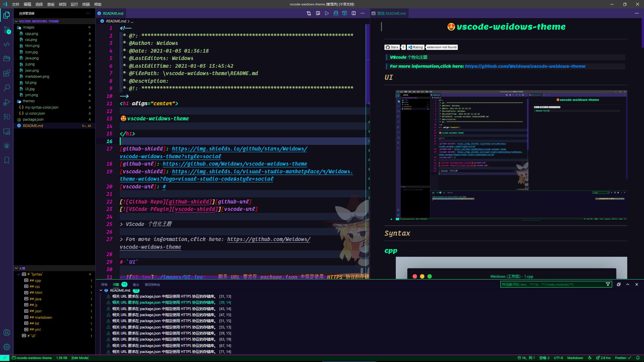Click the GitHub repo link in preview
The width and height of the screenshot is (644, 362).
(x=525, y=66)
